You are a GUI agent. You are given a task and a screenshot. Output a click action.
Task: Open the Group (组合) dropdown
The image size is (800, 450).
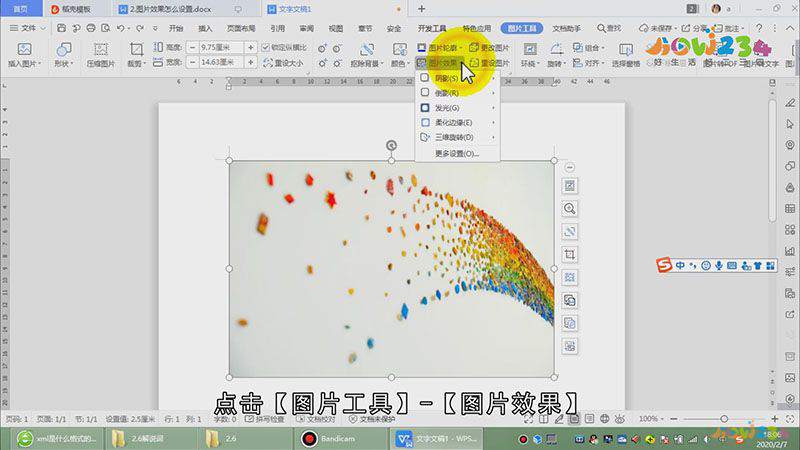pos(588,47)
